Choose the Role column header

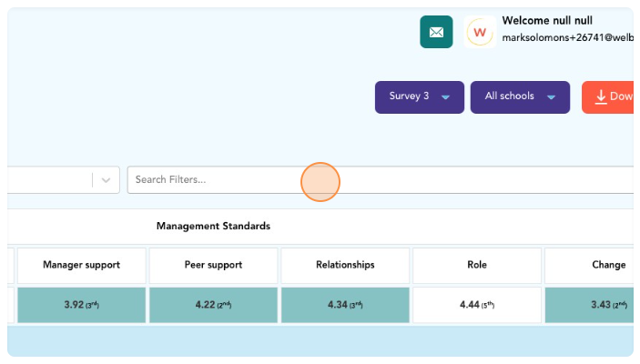point(477,266)
